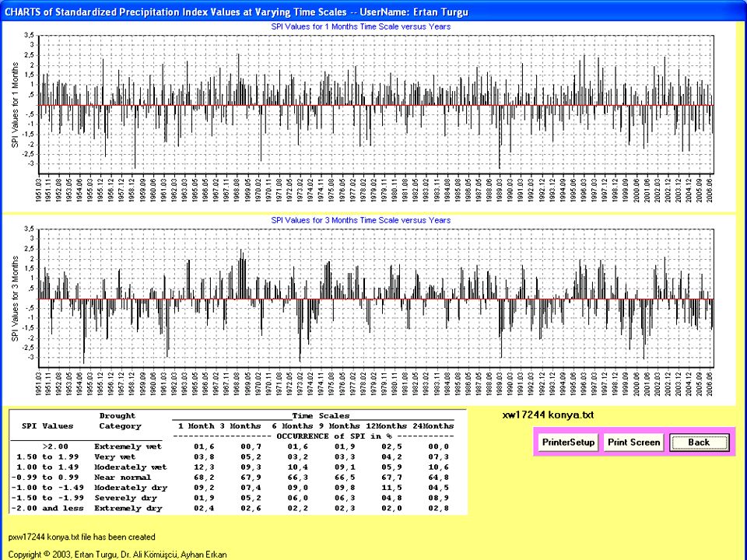Viewport: 747px width, 560px height.
Task: Click the '-0.99 to 0.99' SPI range cell
Action: tap(45, 477)
